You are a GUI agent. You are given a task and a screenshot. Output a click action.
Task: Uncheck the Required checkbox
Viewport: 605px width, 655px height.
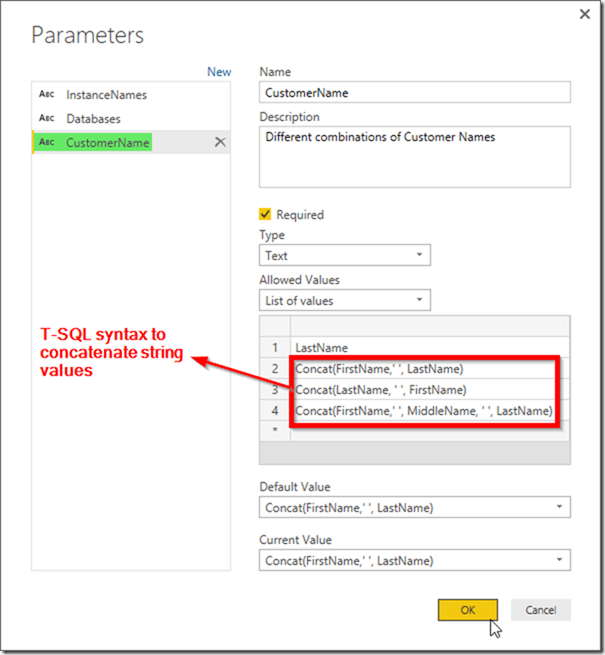(x=265, y=214)
